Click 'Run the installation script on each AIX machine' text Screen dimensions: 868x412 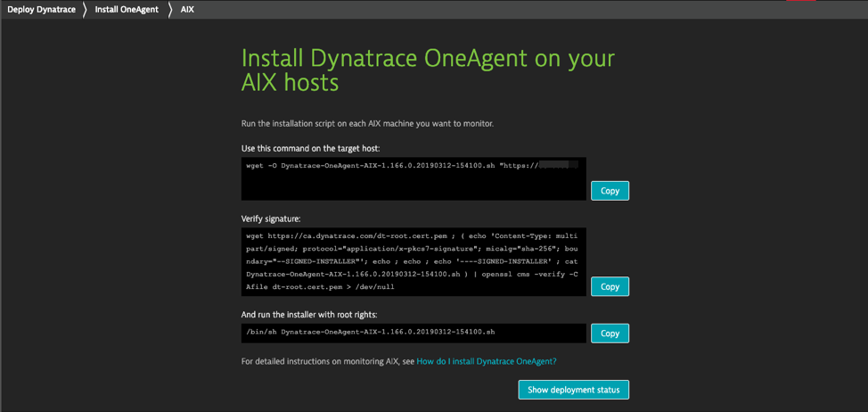point(367,123)
